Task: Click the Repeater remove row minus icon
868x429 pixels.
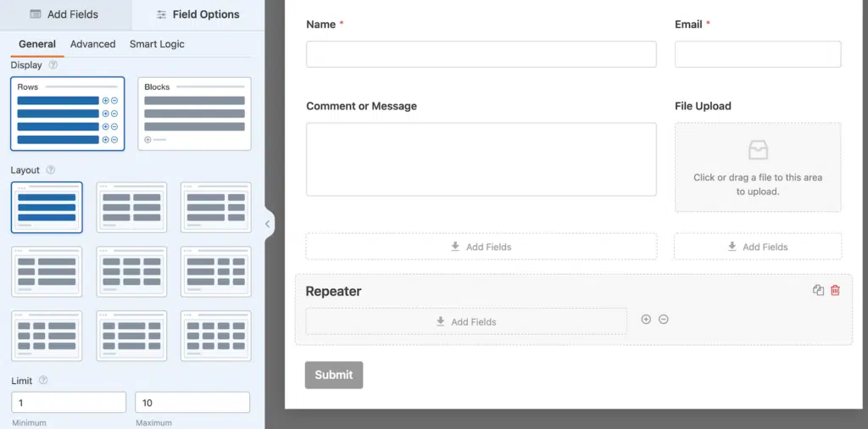Action: 664,320
